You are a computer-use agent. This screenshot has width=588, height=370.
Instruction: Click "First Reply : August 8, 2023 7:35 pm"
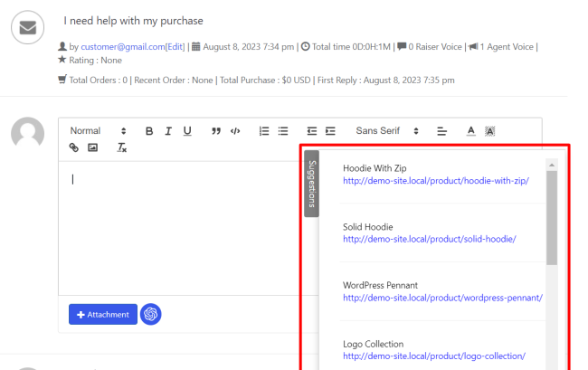(386, 81)
